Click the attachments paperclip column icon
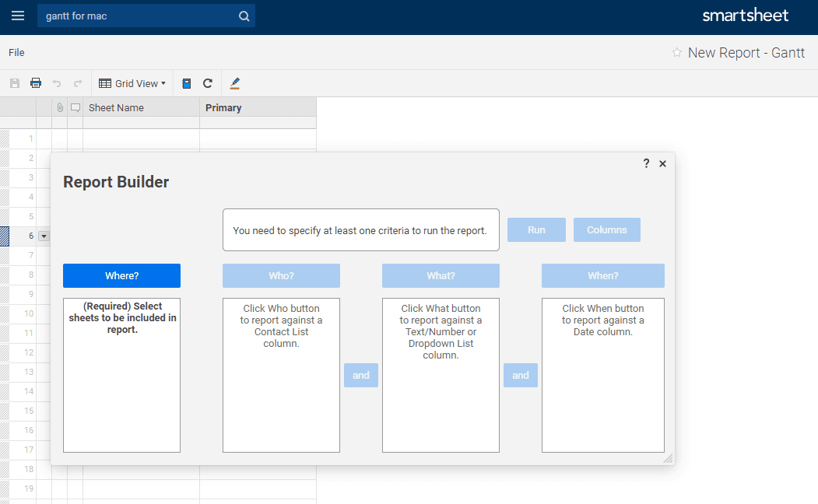Viewport: 818px width, 504px height. (60, 108)
